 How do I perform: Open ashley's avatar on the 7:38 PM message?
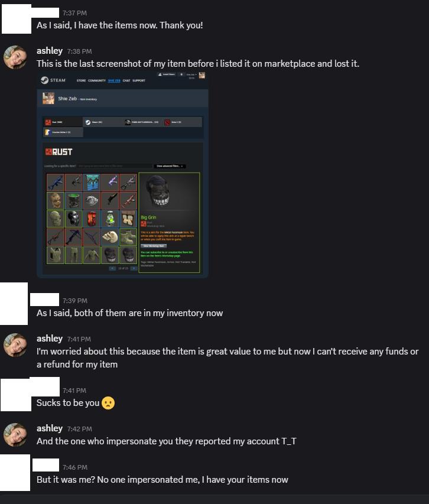click(x=15, y=57)
